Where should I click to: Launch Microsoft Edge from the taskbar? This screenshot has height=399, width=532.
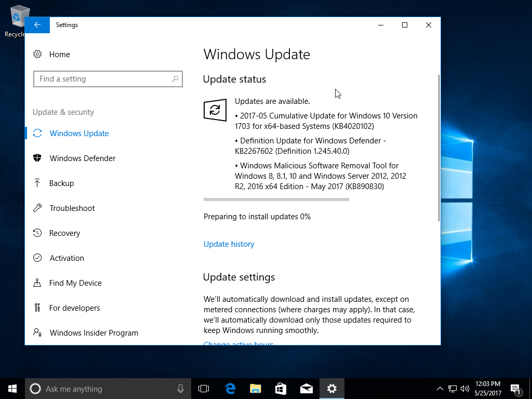[x=230, y=389]
